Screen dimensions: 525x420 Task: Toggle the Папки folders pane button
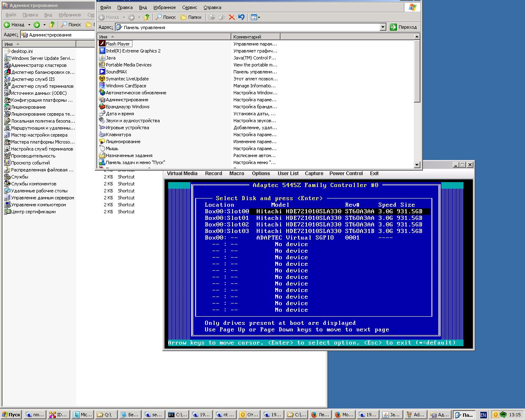(191, 17)
